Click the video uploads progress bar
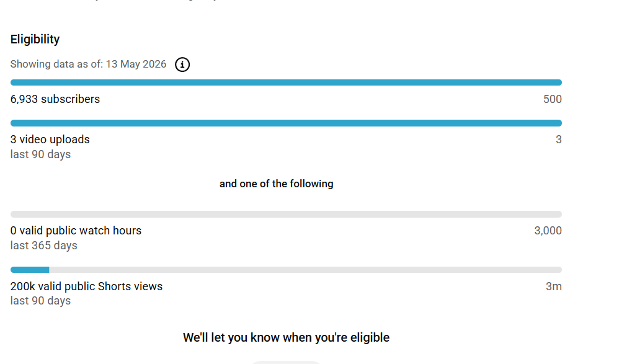619x364 pixels. [x=286, y=123]
